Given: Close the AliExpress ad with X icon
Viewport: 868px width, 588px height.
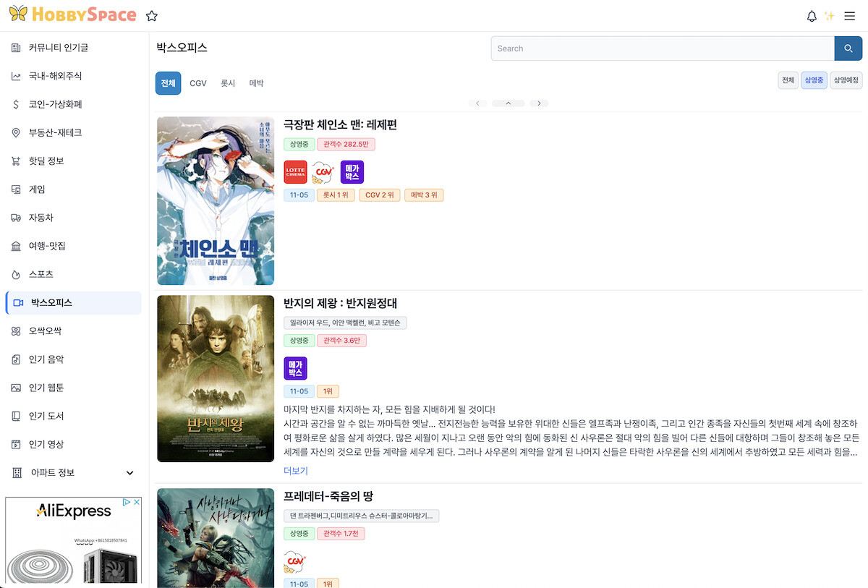Looking at the screenshot, I should click(136, 502).
